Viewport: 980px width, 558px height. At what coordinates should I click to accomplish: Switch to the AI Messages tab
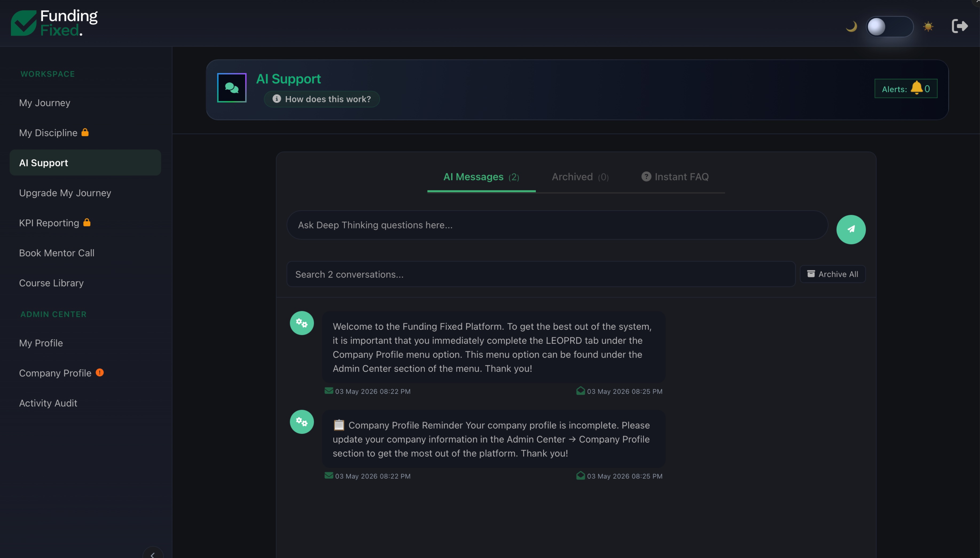coord(481,177)
